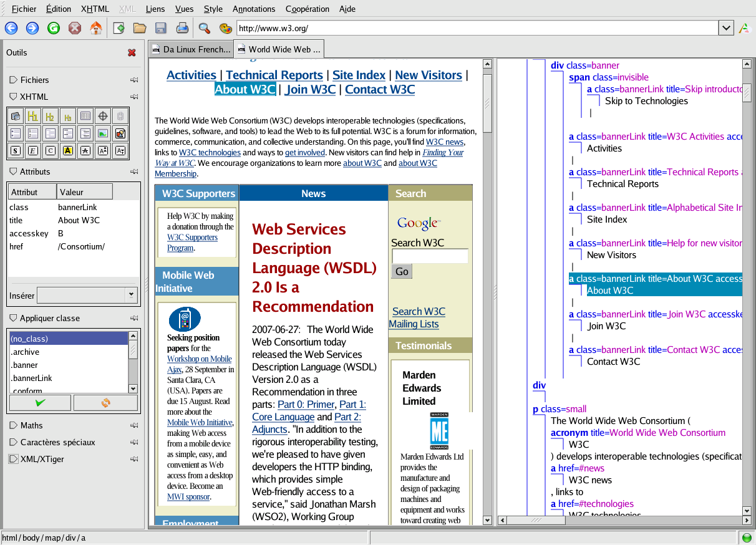Open the Annotations menu
The width and height of the screenshot is (756, 545).
pos(254,9)
